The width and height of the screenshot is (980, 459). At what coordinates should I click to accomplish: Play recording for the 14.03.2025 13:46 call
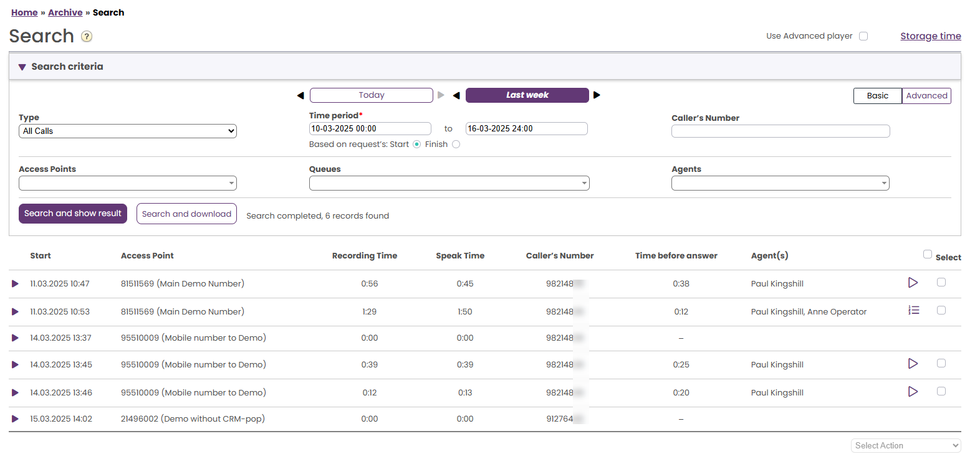[913, 392]
